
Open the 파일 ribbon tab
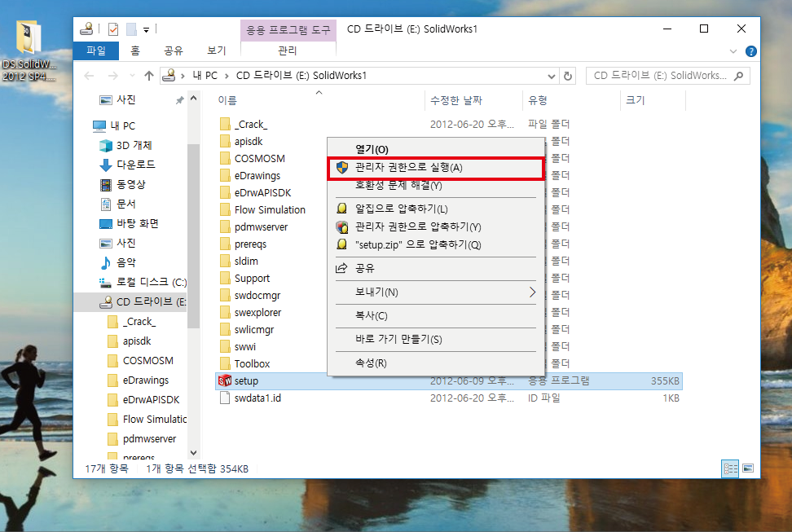(96, 51)
